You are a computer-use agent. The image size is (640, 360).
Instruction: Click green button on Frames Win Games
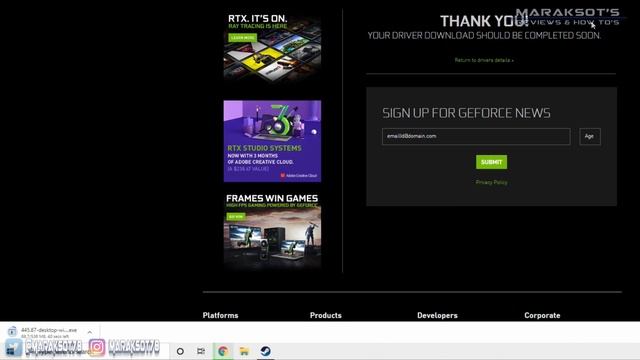(x=236, y=217)
